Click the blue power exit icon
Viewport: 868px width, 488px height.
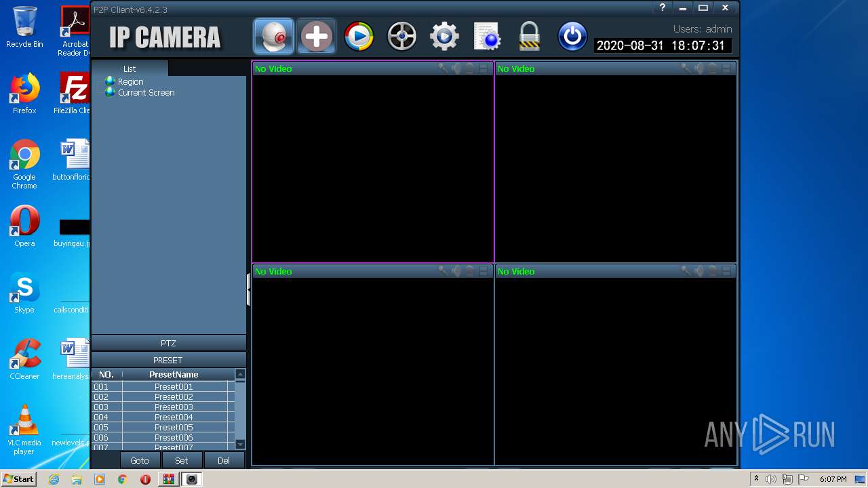(x=572, y=37)
